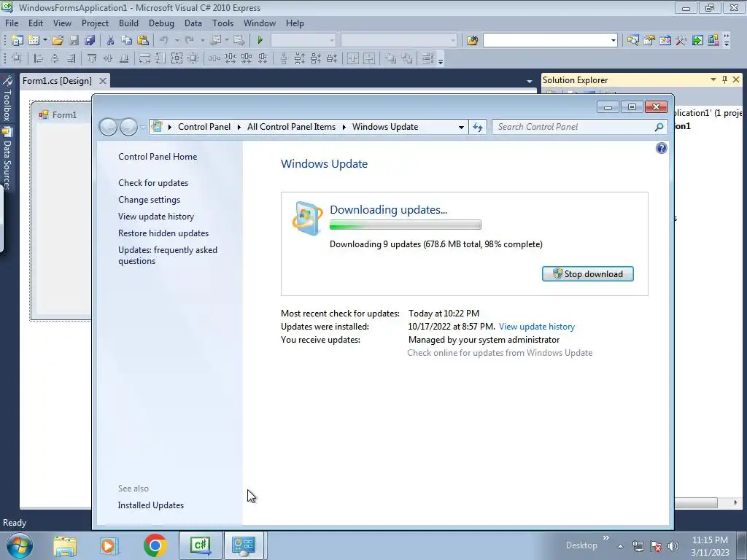Click the search magnifier in Control Panel
The width and height of the screenshot is (747, 560).
pos(659,127)
